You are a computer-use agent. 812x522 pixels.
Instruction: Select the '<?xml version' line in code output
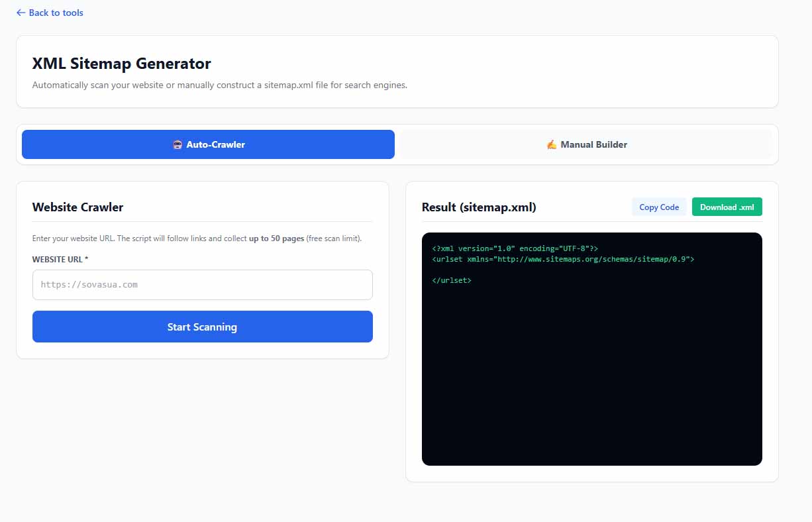pos(515,248)
